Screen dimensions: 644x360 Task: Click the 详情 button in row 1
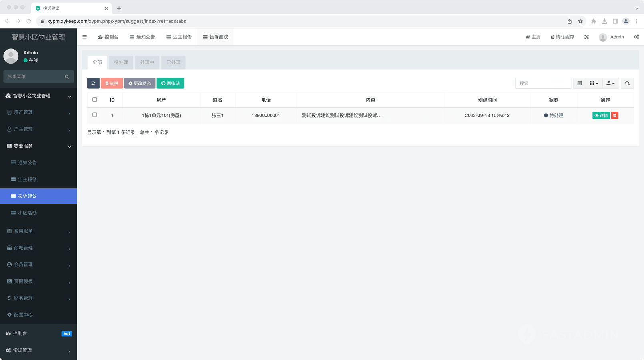click(x=601, y=115)
